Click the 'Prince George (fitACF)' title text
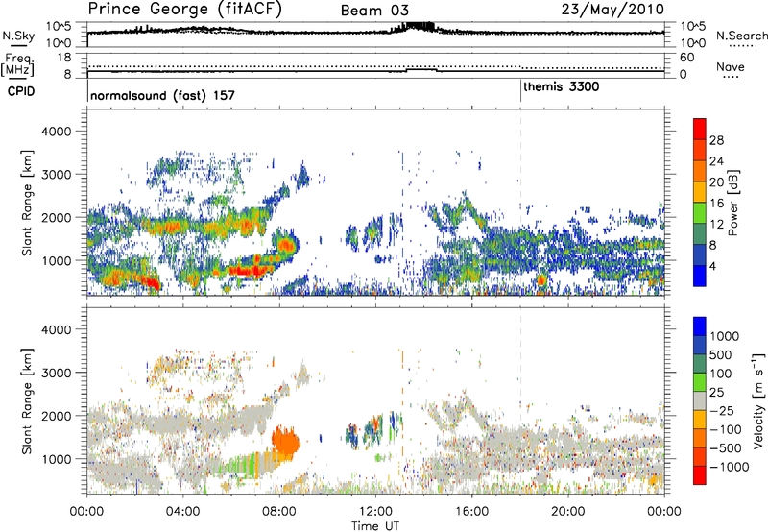The height and width of the screenshot is (532, 768). [184, 10]
